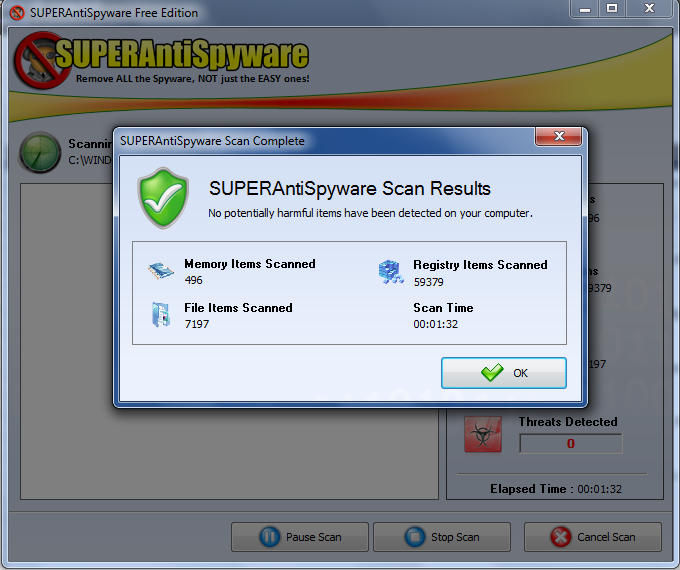
Task: Click the 'Threats Detected' label
Action: pos(568,422)
